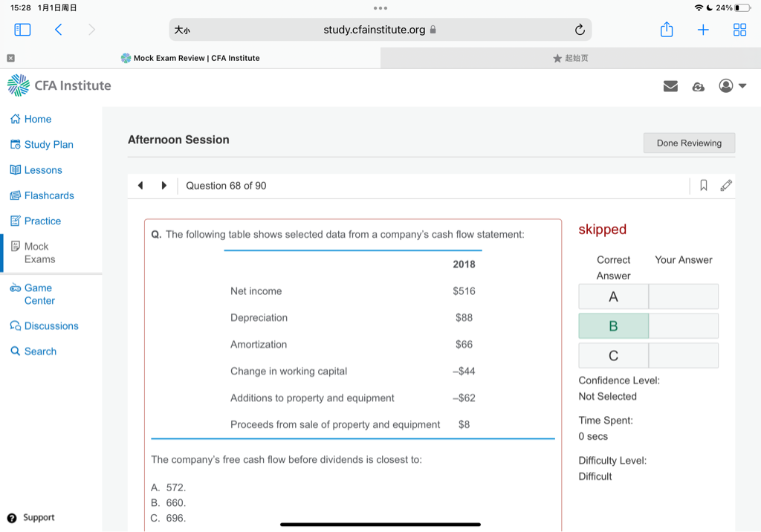Click the Wi-Fi status icon
The width and height of the screenshot is (761, 532).
(699, 7)
